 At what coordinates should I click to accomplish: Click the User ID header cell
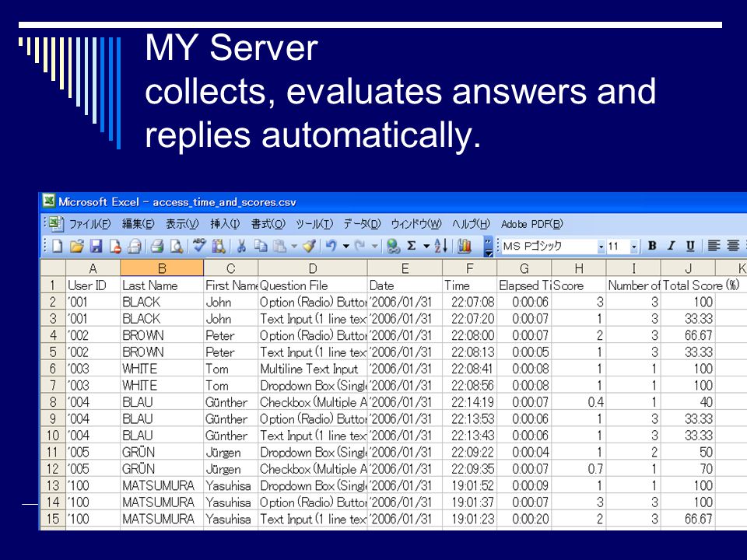pos(93,285)
